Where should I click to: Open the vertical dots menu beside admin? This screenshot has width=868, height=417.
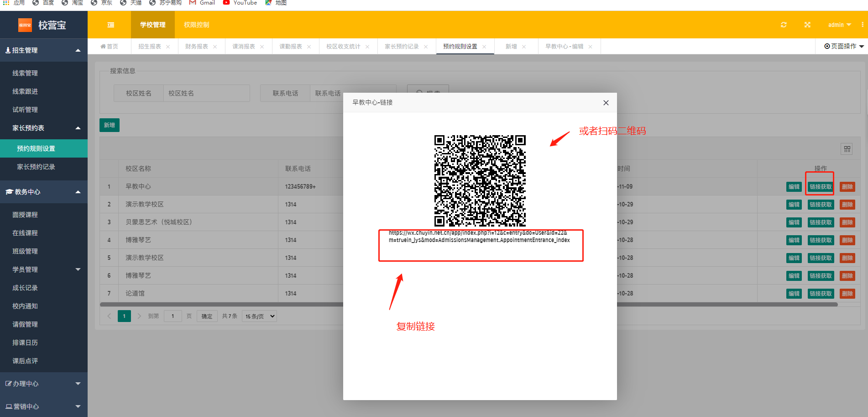click(862, 25)
